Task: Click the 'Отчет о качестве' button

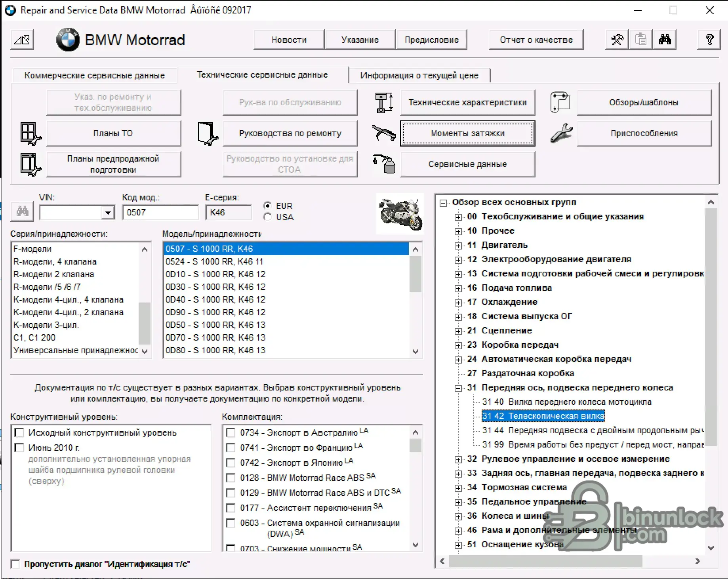Action: point(536,40)
